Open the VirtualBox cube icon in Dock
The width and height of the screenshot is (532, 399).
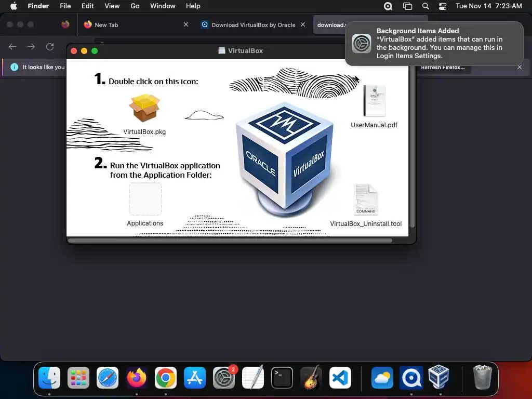click(438, 377)
